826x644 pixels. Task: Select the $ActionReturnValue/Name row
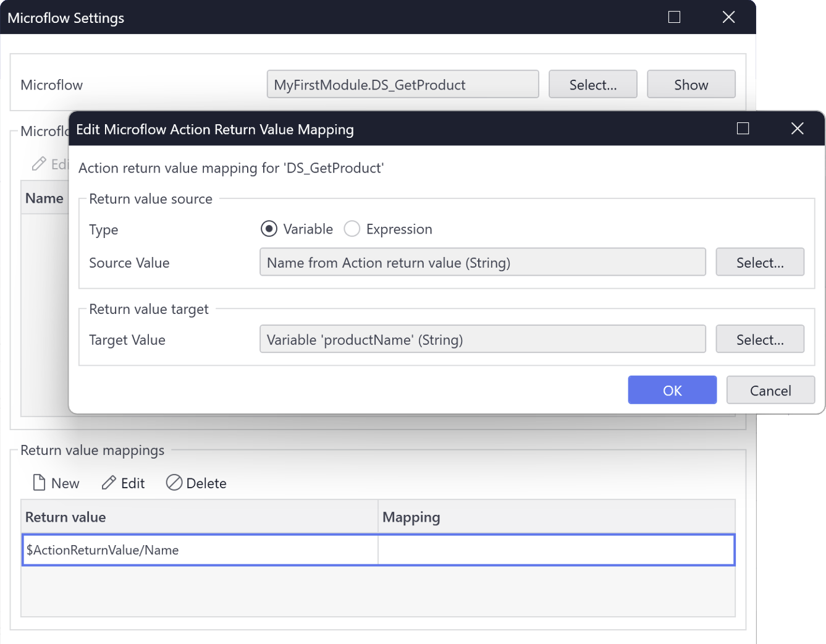point(199,549)
